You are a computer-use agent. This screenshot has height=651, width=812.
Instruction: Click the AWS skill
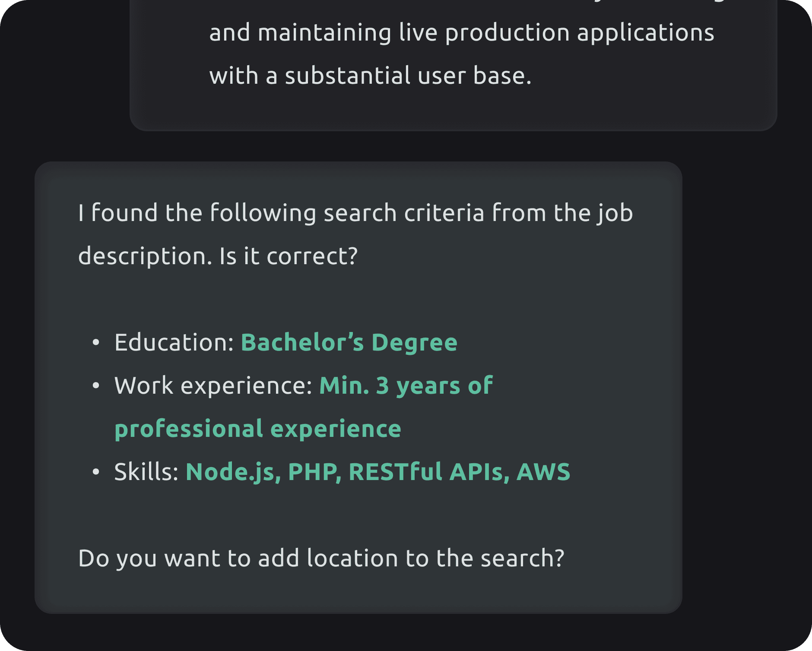point(543,472)
